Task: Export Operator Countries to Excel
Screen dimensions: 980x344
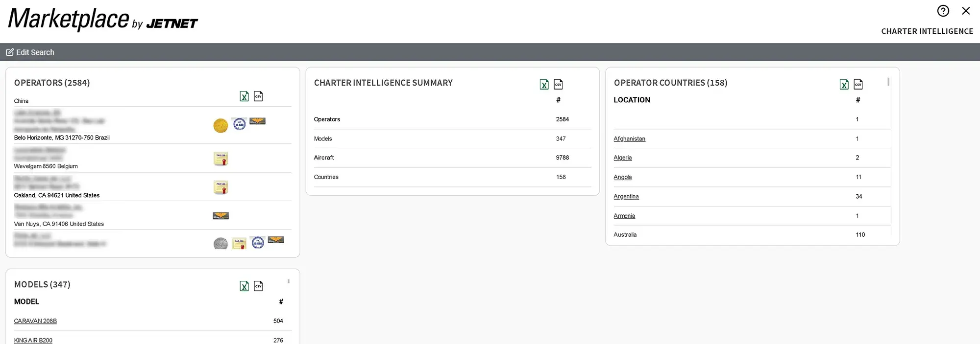Action: [844, 85]
